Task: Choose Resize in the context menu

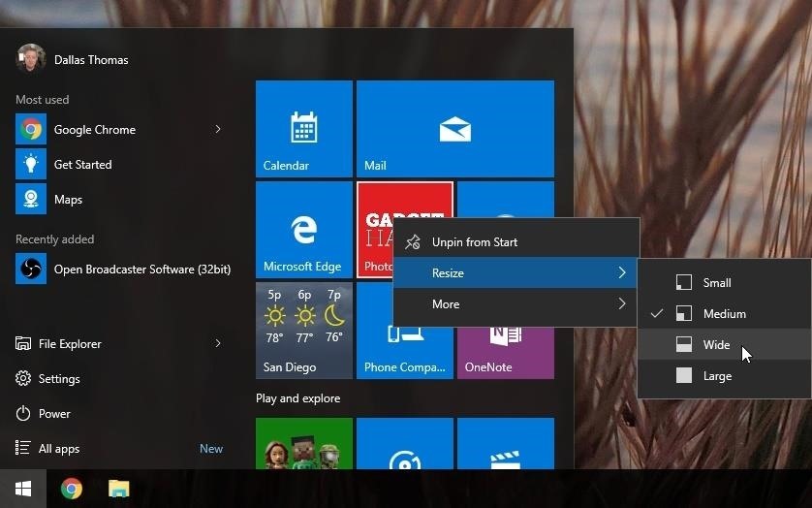Action: [515, 272]
